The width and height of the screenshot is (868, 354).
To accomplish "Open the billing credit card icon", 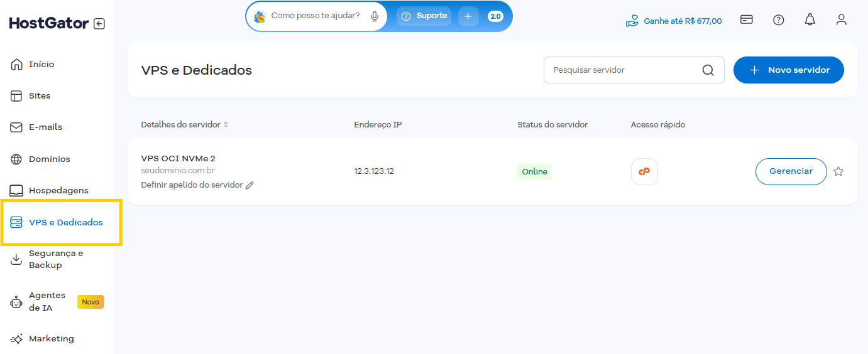I will tap(747, 19).
